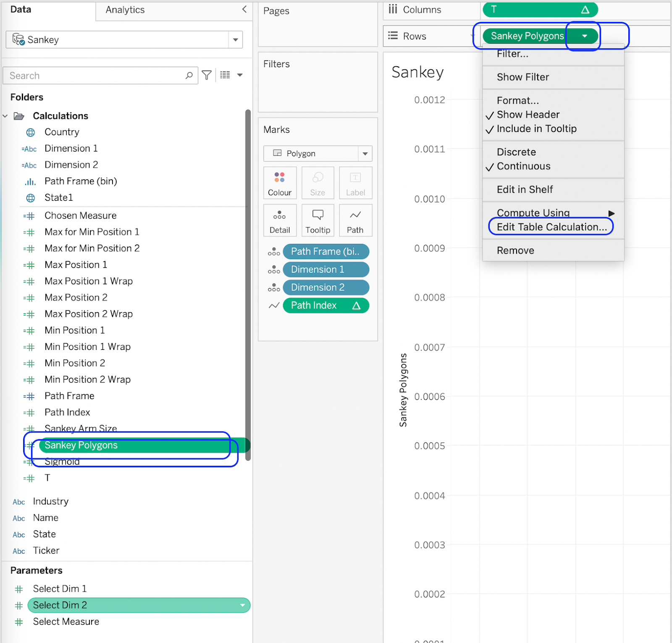672x643 pixels.
Task: Select the Min Position 2 field
Action: tap(75, 363)
